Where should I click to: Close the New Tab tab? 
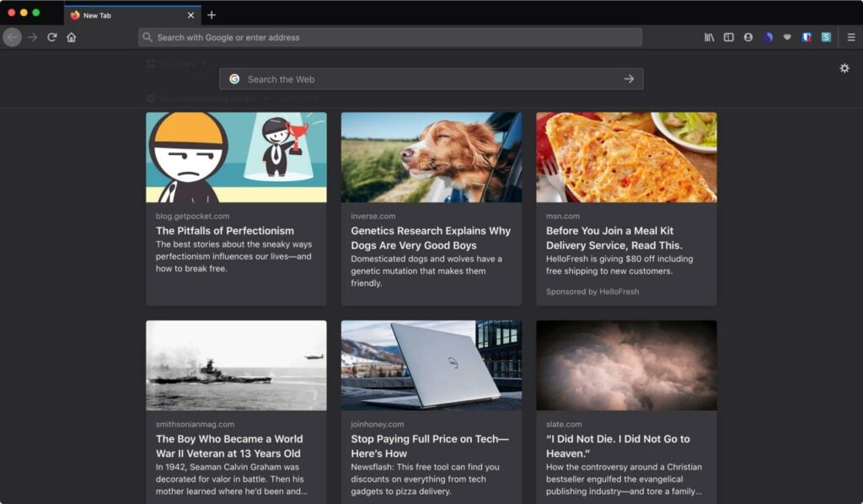190,15
